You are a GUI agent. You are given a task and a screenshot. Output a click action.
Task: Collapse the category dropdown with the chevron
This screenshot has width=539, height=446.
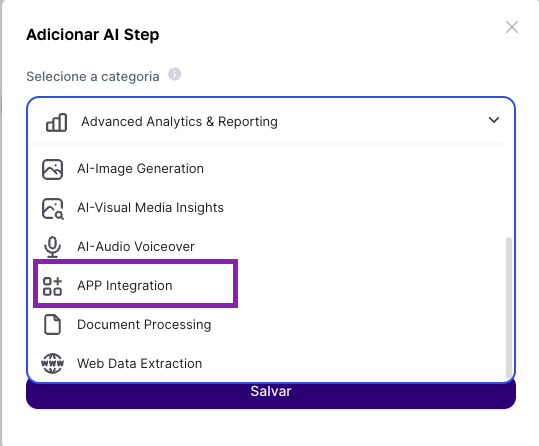(x=494, y=120)
